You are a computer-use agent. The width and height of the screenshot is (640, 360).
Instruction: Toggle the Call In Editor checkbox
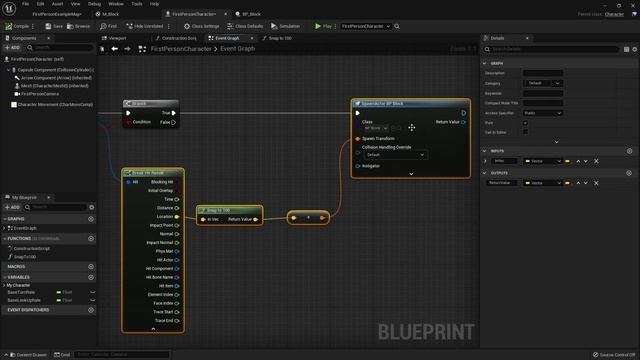point(525,132)
